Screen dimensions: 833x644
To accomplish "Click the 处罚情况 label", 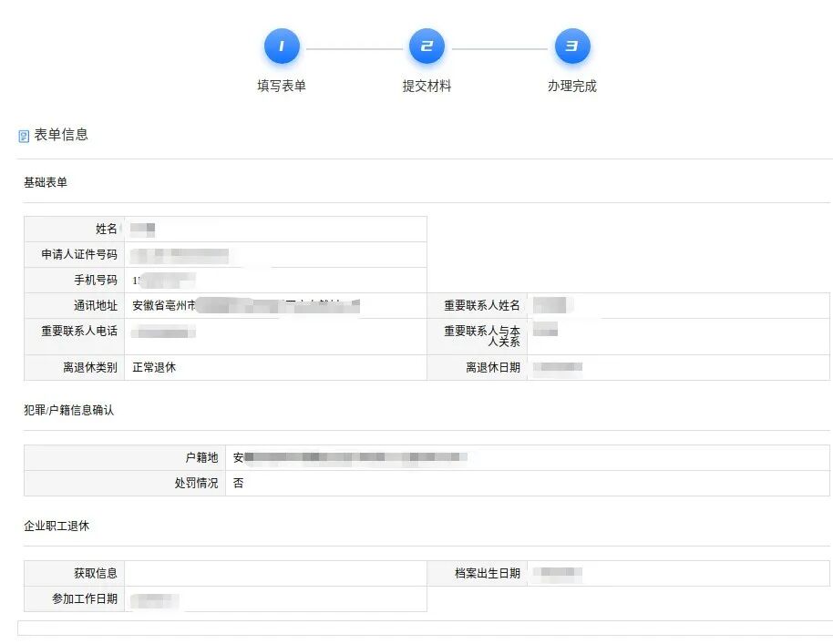I will [197, 483].
